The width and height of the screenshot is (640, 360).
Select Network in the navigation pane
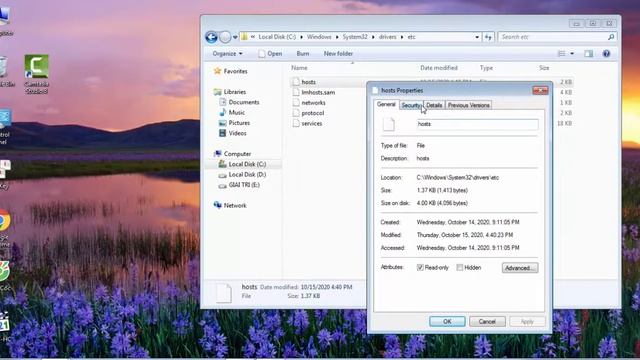[235, 206]
